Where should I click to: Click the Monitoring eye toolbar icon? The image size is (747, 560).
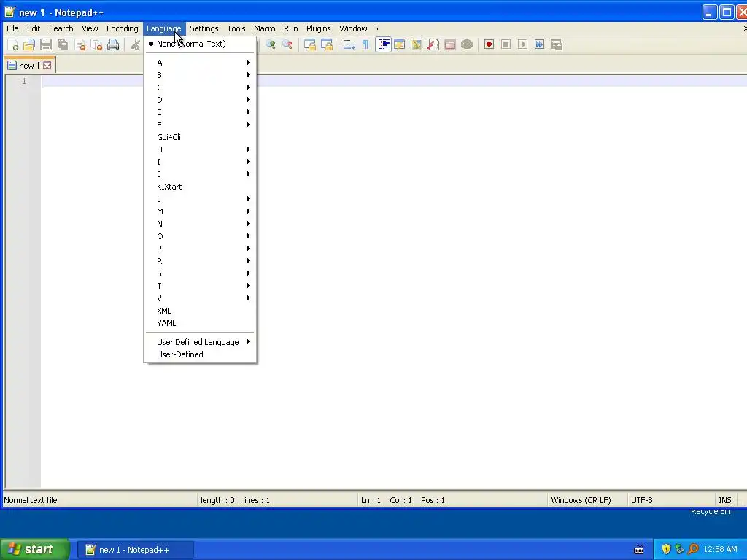tap(467, 44)
